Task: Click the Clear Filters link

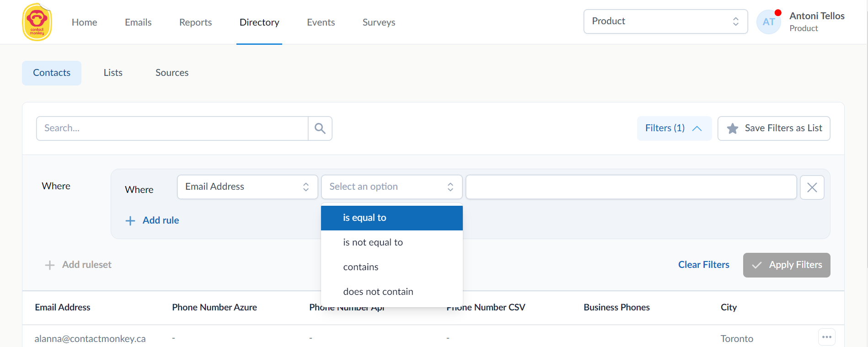Action: tap(703, 265)
